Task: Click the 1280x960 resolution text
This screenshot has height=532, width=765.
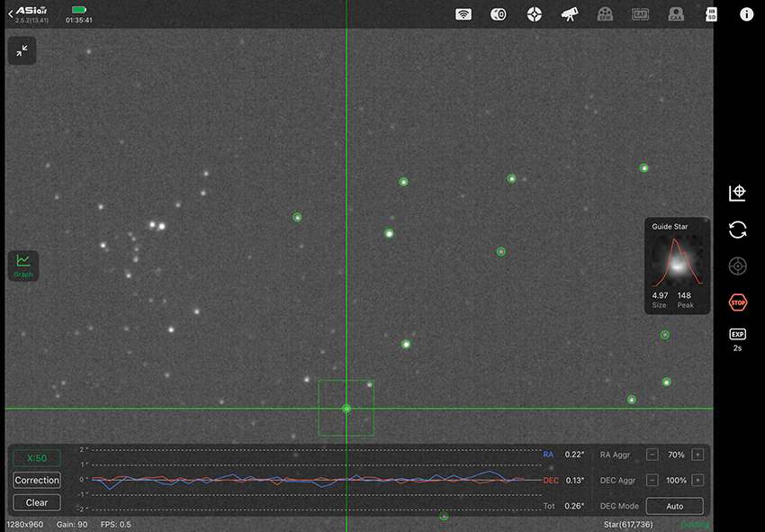Action: (24, 525)
